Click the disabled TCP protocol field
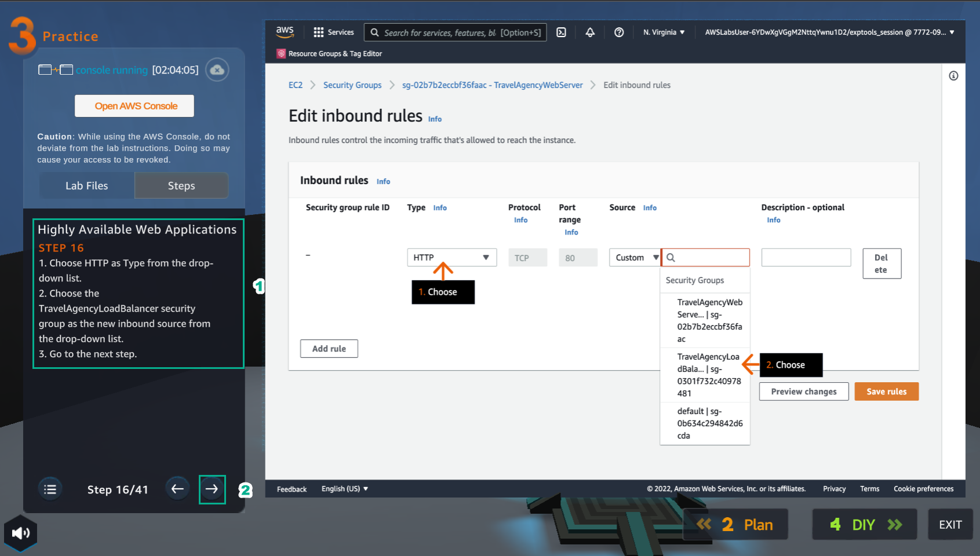 tap(527, 258)
